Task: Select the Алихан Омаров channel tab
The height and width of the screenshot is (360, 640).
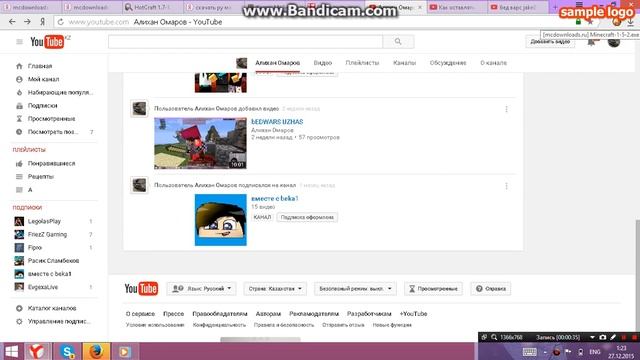Action: tap(278, 63)
